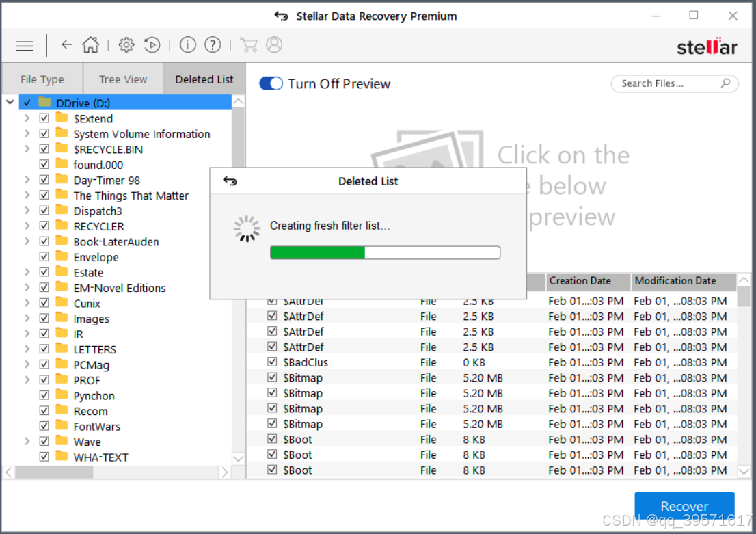Select the IR folder
Image resolution: width=756 pixels, height=534 pixels.
click(78, 334)
